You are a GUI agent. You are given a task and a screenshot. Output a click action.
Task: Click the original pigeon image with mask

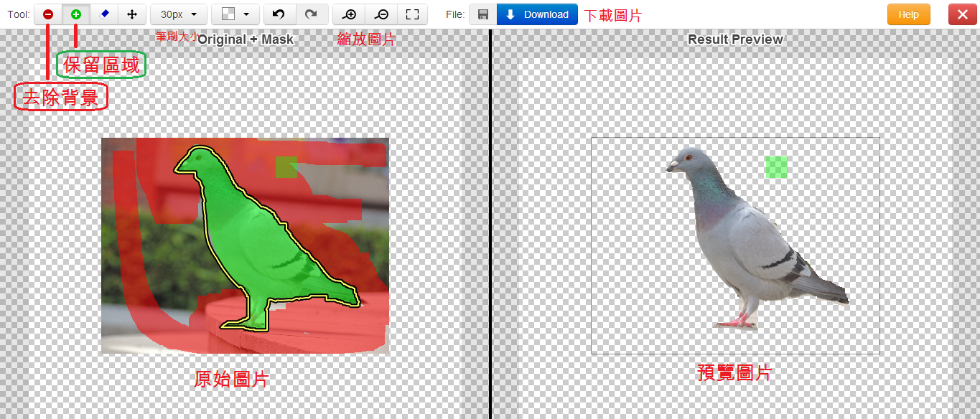[x=245, y=245]
